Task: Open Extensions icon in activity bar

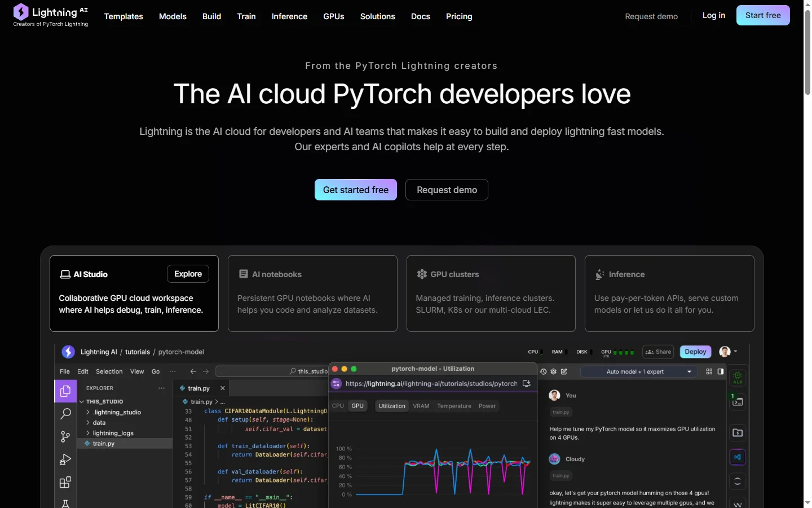Action: (65, 483)
